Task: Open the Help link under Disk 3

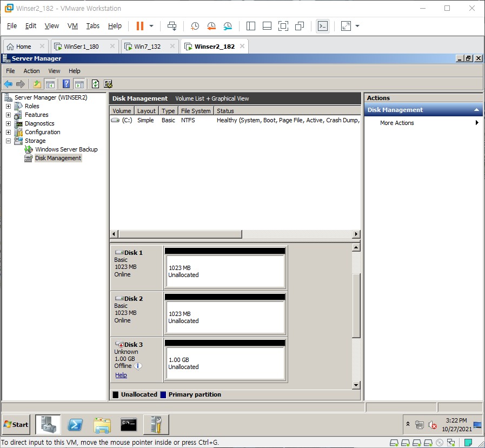Action: coord(121,375)
